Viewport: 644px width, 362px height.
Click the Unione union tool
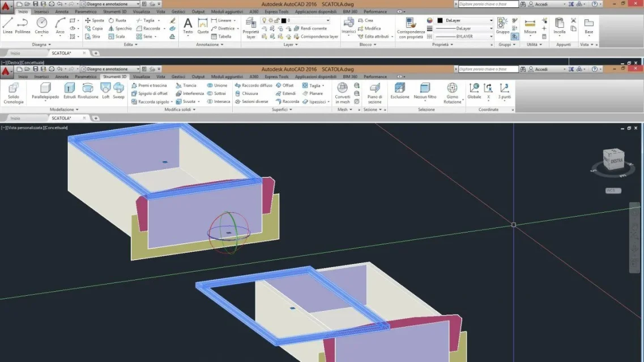(x=217, y=85)
